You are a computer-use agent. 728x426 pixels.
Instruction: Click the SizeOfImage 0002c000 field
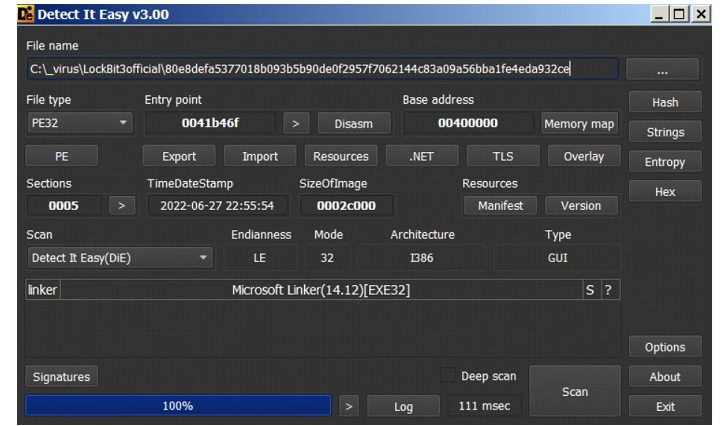[x=346, y=206]
